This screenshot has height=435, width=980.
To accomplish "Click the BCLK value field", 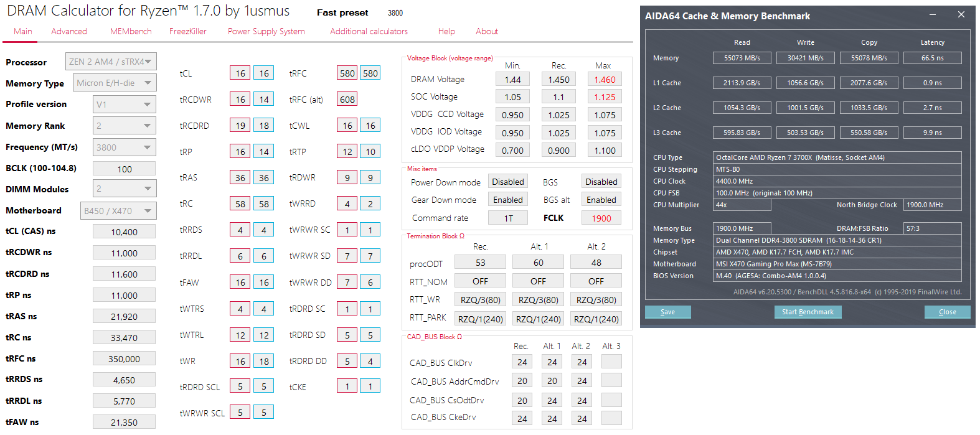I will coord(125,169).
